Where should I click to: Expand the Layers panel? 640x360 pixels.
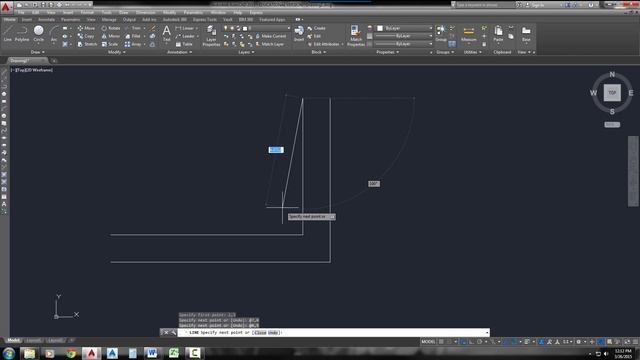click(x=246, y=52)
